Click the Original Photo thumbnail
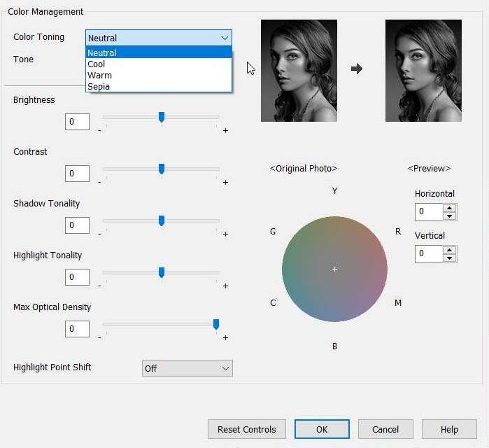 pos(299,70)
